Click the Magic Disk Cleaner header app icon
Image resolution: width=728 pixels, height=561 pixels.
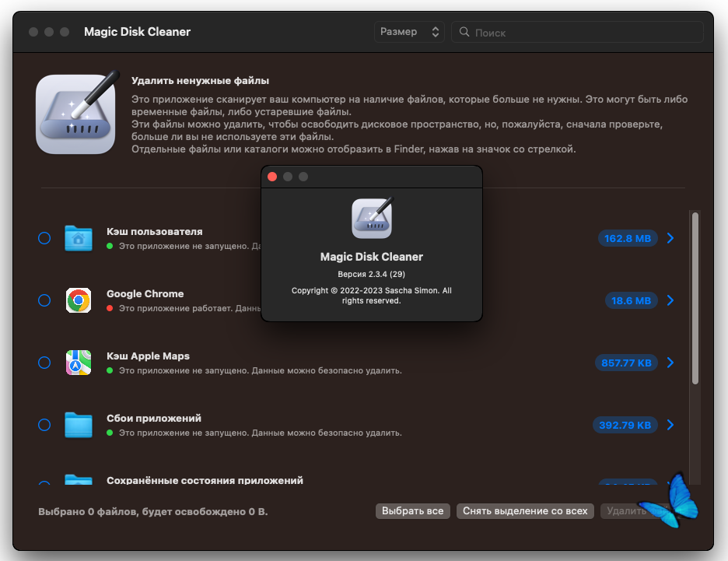click(76, 114)
